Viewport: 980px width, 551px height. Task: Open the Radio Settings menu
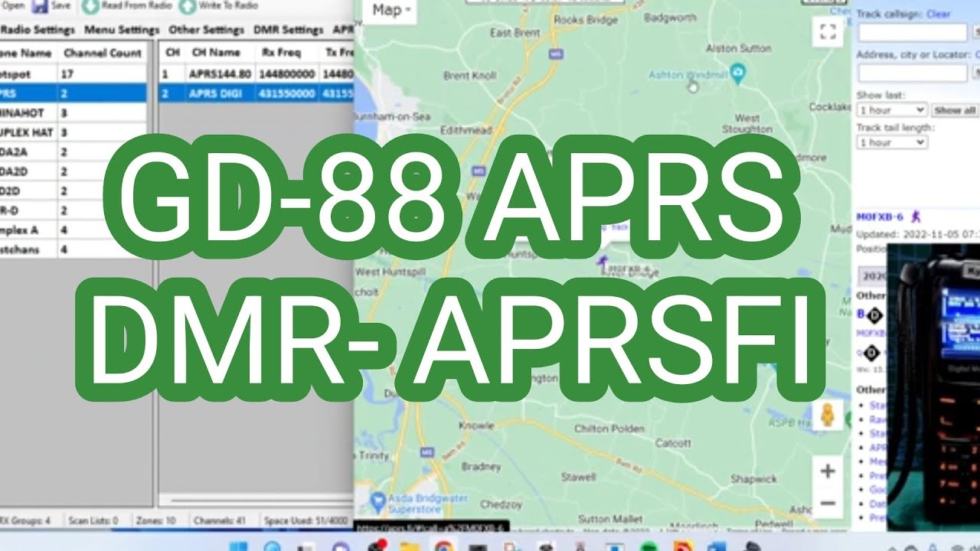click(x=38, y=30)
